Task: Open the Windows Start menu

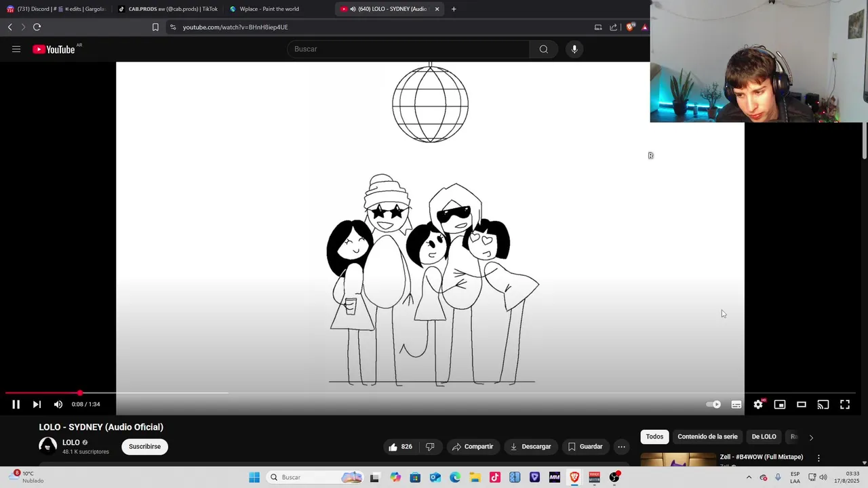Action: click(254, 477)
